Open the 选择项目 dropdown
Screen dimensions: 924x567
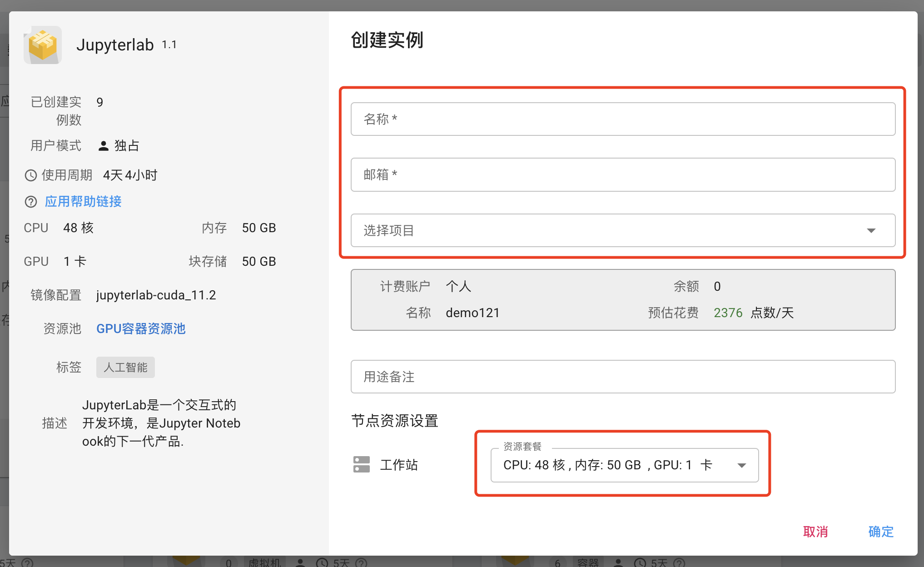623,230
